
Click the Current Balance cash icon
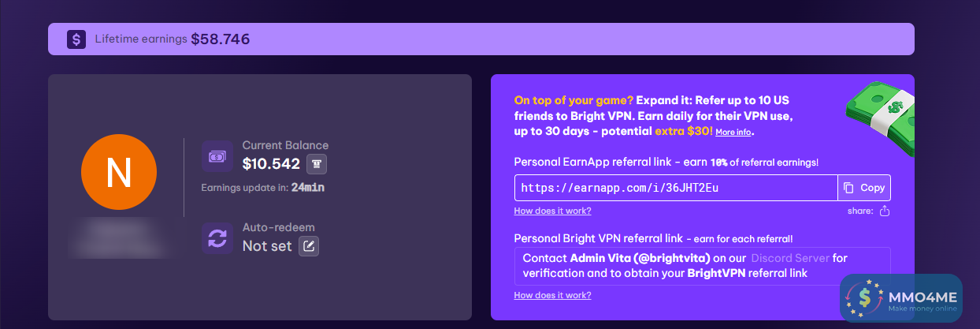pos(217,156)
